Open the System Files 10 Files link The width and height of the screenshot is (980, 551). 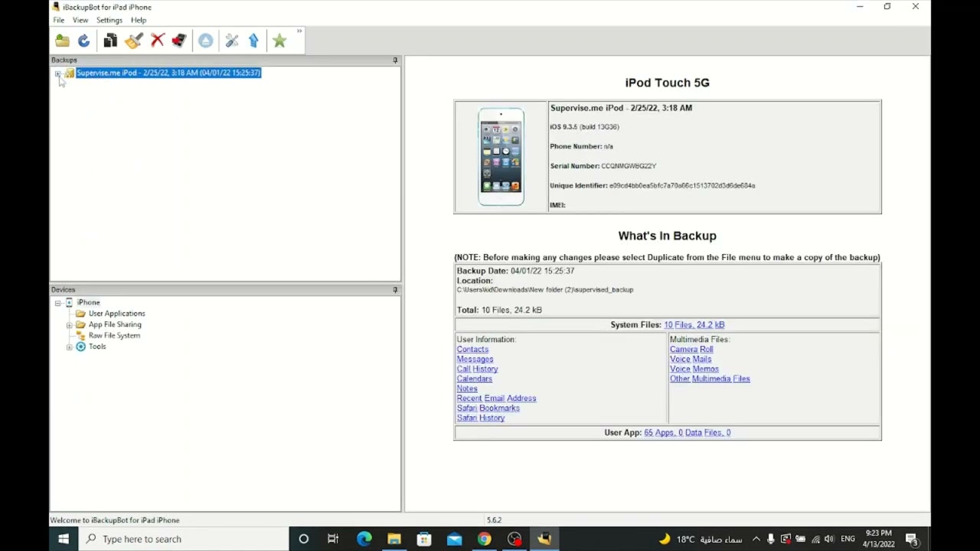(694, 324)
